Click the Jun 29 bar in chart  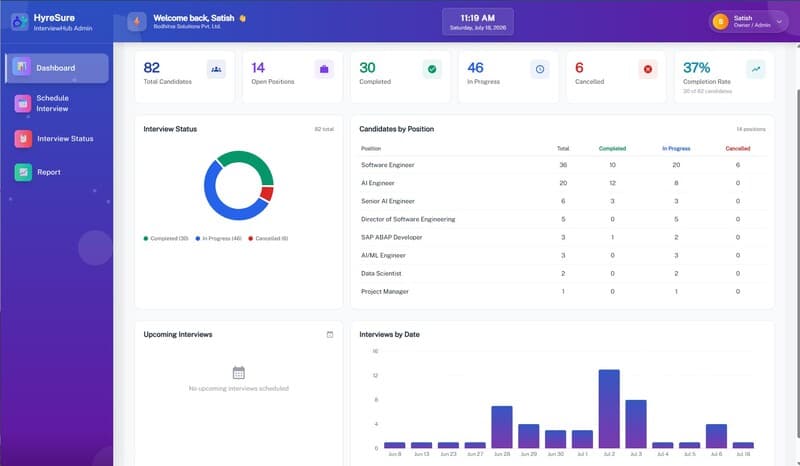(x=529, y=436)
